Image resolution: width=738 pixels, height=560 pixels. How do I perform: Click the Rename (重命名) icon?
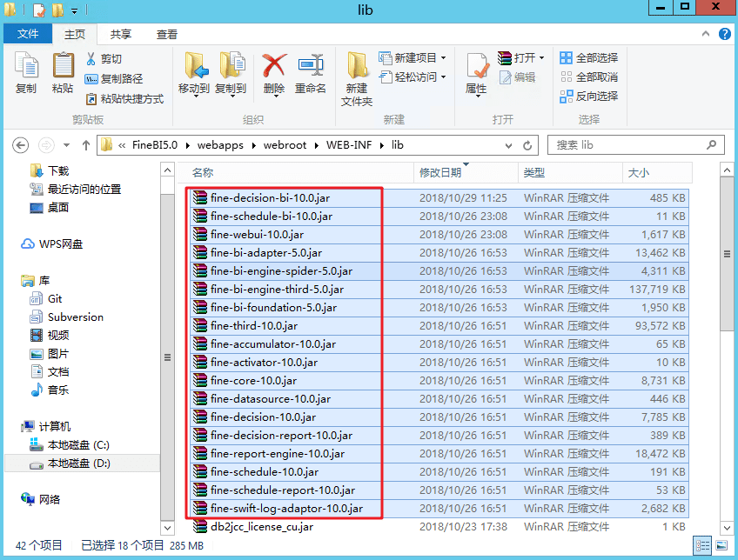click(311, 65)
